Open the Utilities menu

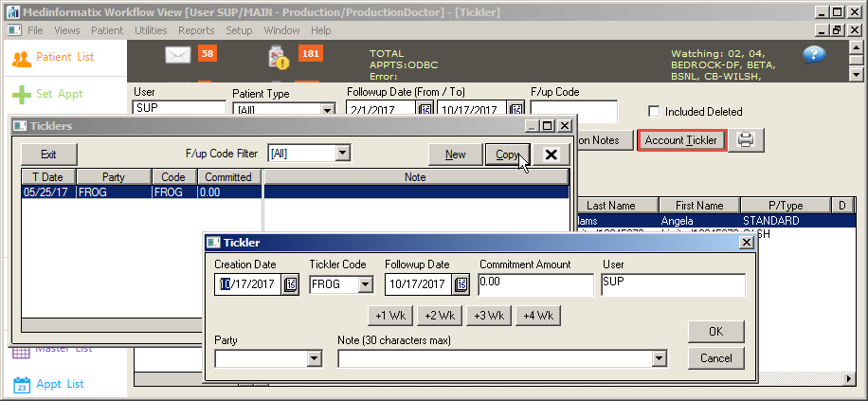151,30
